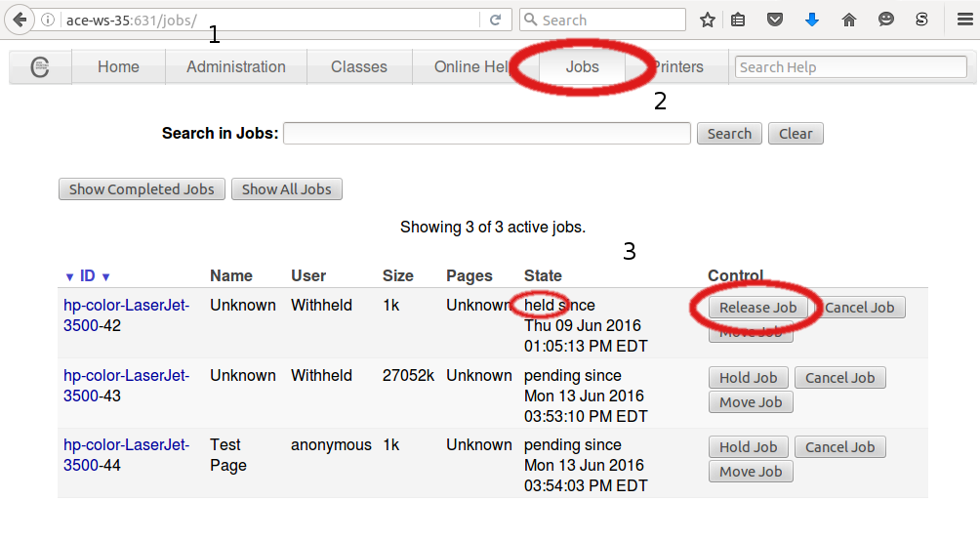Click the CUPS logo icon in navbar
Screen dimensions: 980x542
40,67
